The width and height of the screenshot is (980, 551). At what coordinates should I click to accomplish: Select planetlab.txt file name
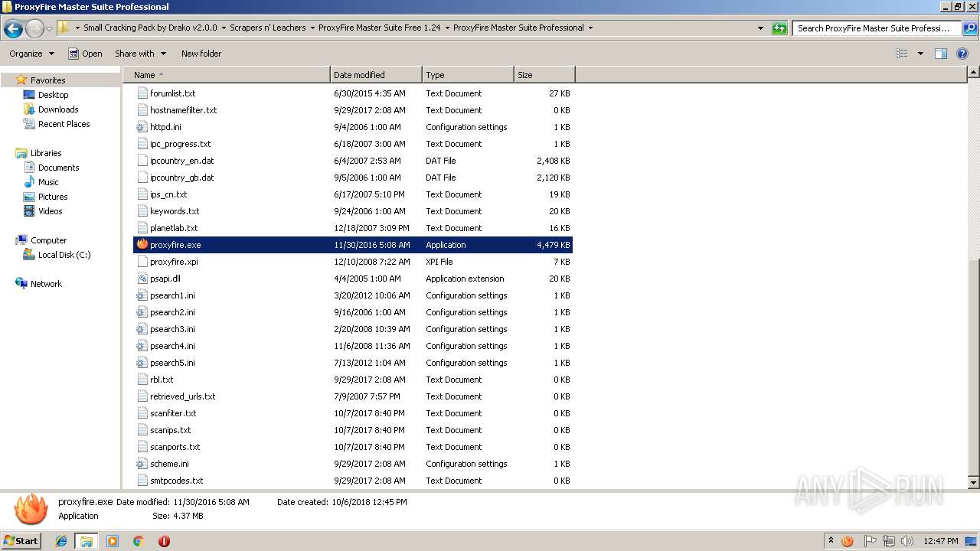click(174, 228)
